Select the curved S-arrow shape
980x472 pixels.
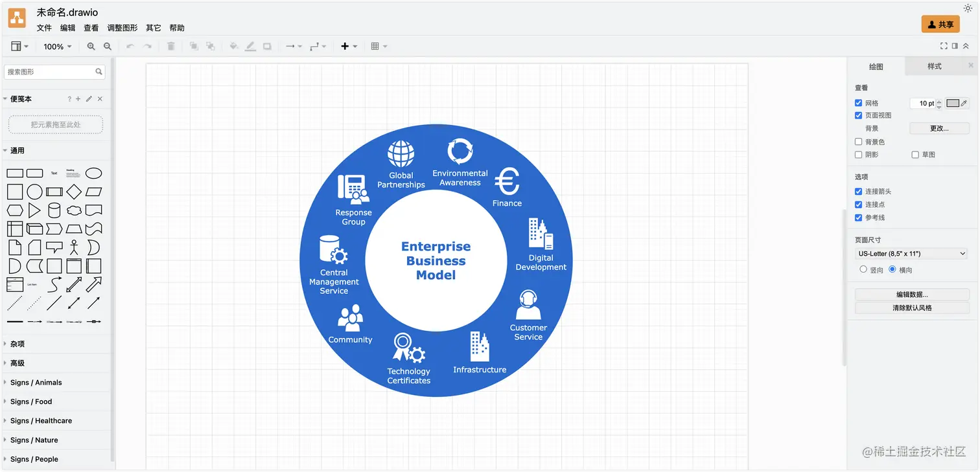54,284
